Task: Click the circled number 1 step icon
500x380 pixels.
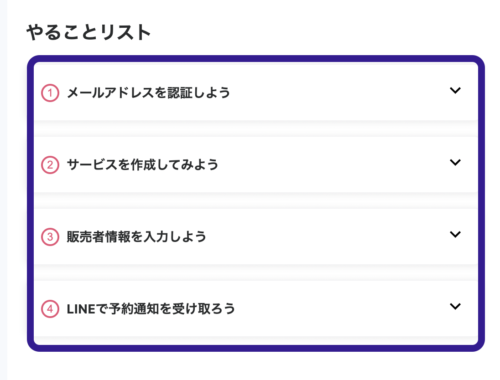Action: [x=50, y=93]
